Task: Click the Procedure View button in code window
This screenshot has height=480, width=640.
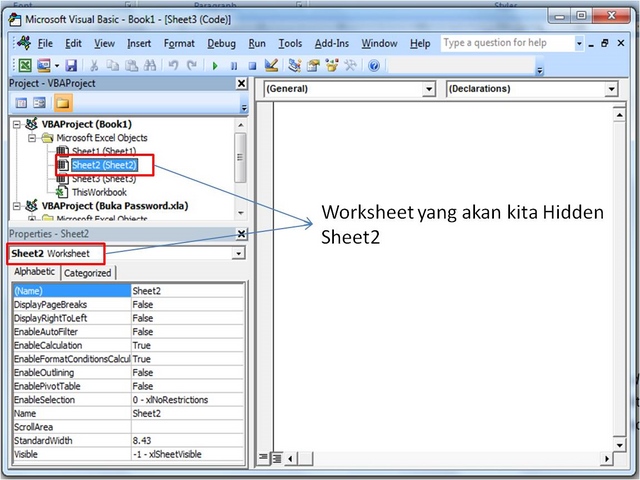Action: [x=263, y=458]
